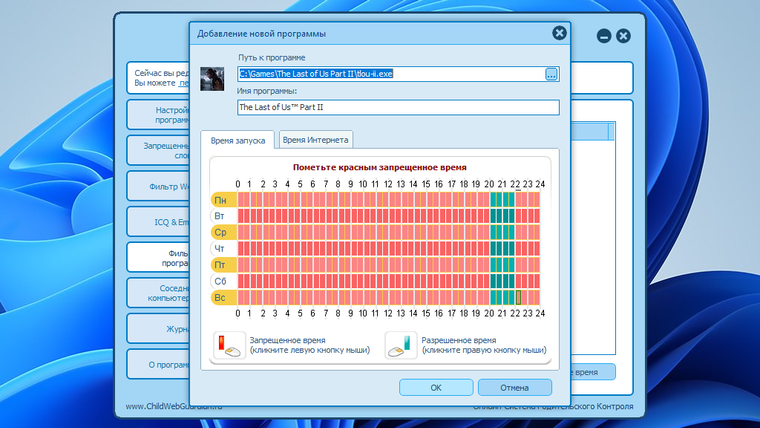Click the browse "..." button for program path
Viewport: 760px width, 428px height.
(551, 74)
